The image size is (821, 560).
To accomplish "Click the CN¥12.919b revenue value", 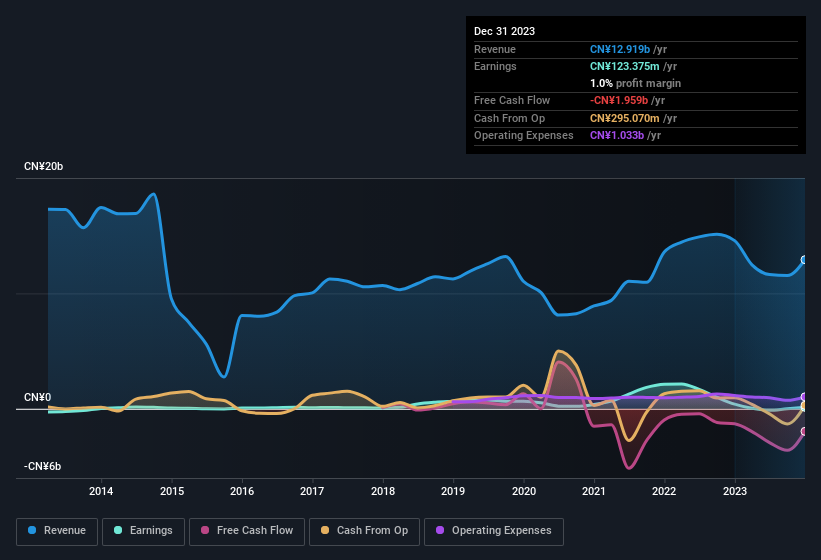I will click(x=620, y=49).
